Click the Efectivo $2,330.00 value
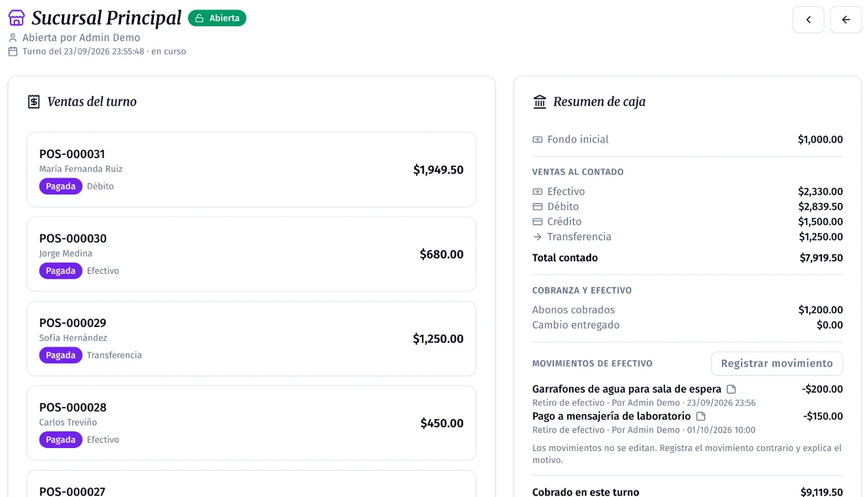The width and height of the screenshot is (868, 497). pyautogui.click(x=820, y=192)
